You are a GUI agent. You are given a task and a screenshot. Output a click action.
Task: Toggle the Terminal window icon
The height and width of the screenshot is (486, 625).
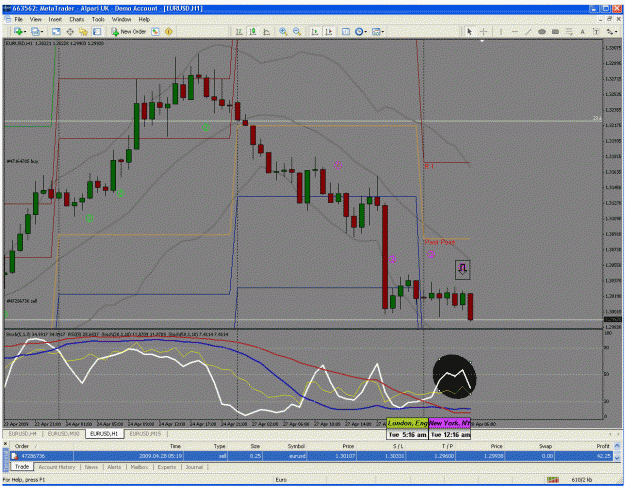tap(97, 31)
